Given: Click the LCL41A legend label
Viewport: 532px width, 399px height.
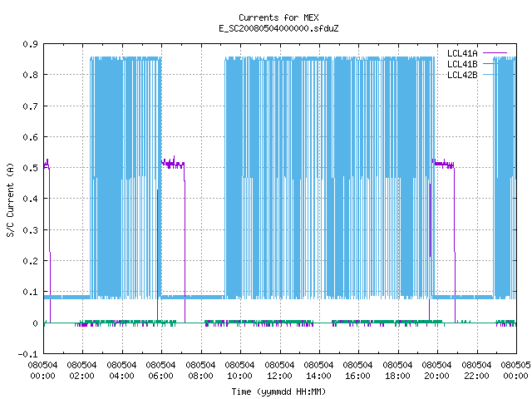Looking at the screenshot, I should click(462, 53).
